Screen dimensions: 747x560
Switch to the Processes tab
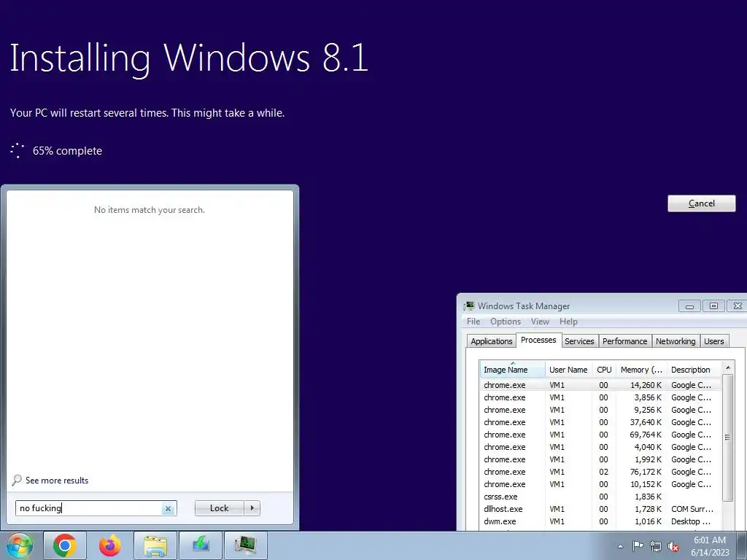click(x=538, y=340)
